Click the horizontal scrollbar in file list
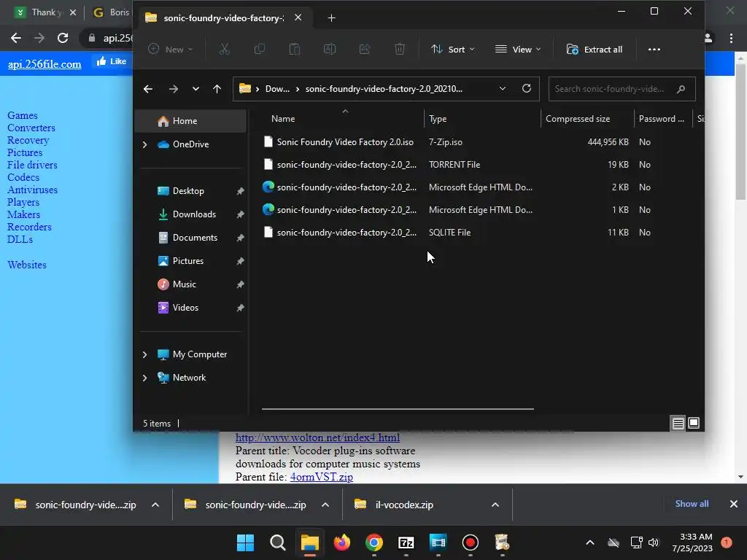747x560 pixels. pyautogui.click(x=398, y=408)
